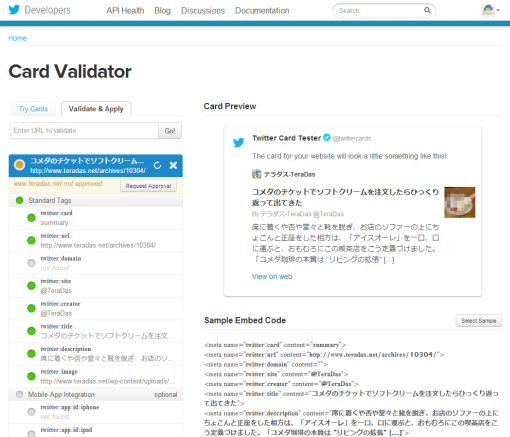Click green dot beside twitter:url

coord(31,240)
